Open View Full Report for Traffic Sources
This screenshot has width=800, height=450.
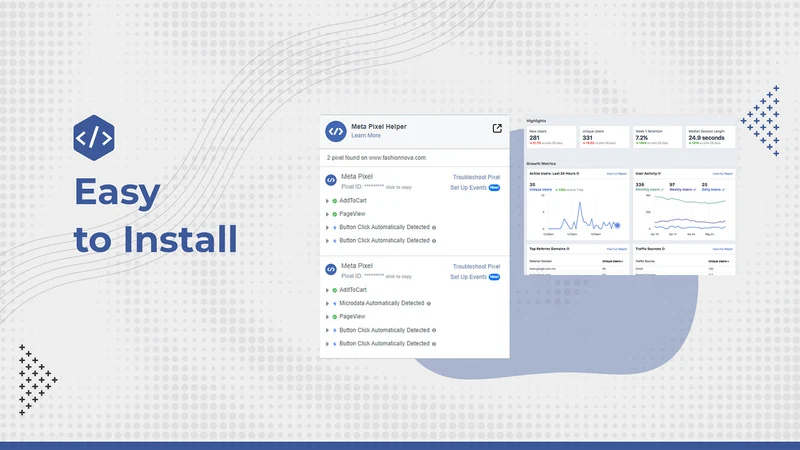click(722, 249)
